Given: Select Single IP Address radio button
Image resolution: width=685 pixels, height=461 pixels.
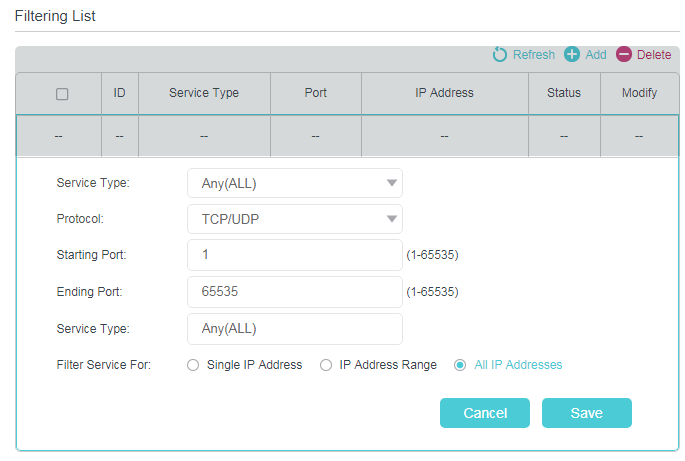Looking at the screenshot, I should (x=193, y=365).
